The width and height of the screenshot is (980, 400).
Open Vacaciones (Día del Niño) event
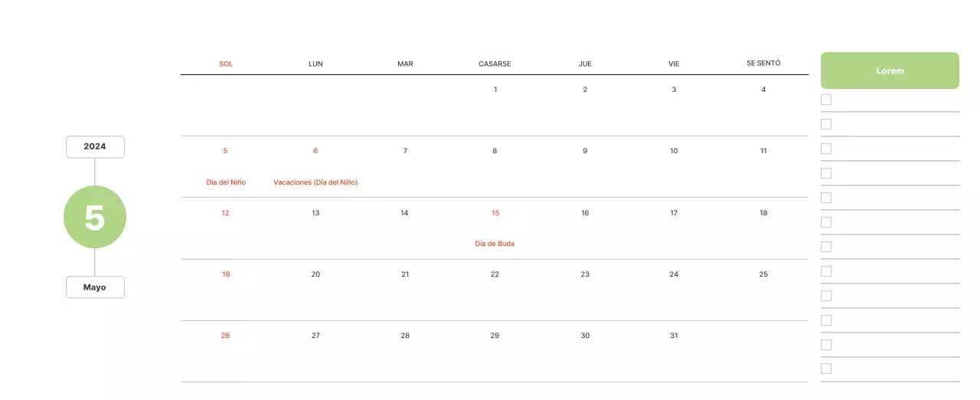(315, 182)
